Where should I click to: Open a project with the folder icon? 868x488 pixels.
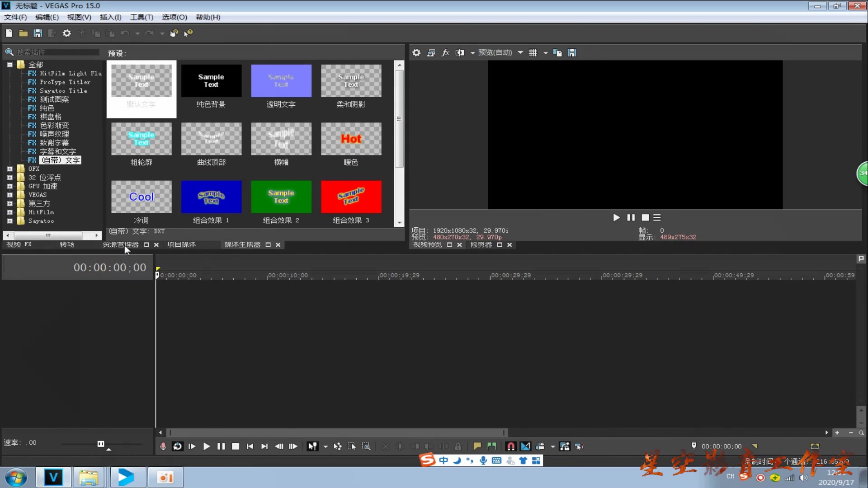point(23,33)
